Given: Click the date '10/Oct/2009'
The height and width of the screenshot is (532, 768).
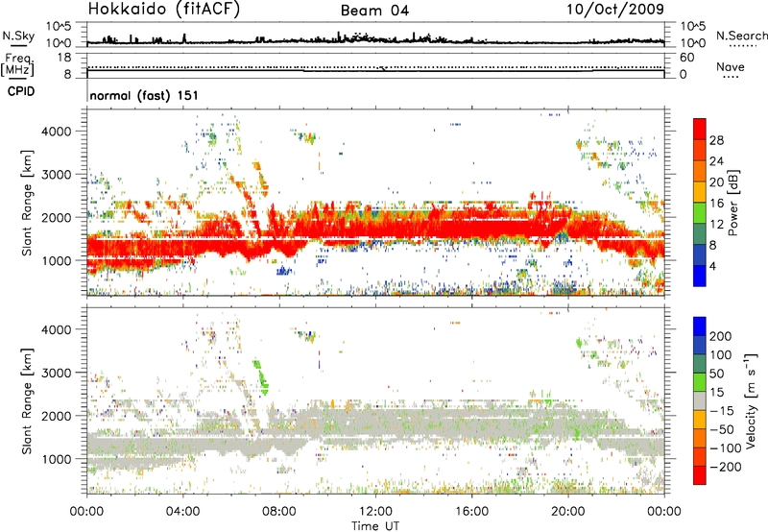Looking at the screenshot, I should [615, 10].
